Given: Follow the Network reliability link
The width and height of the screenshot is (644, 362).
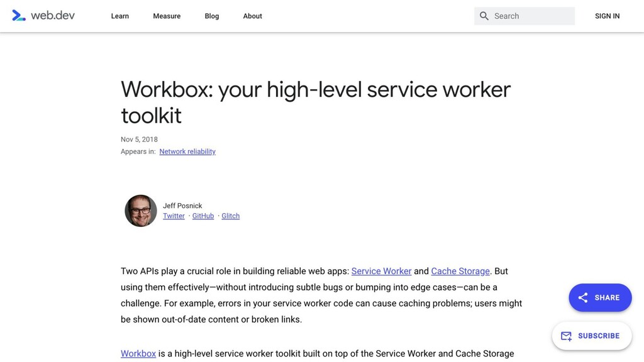Looking at the screenshot, I should point(187,151).
